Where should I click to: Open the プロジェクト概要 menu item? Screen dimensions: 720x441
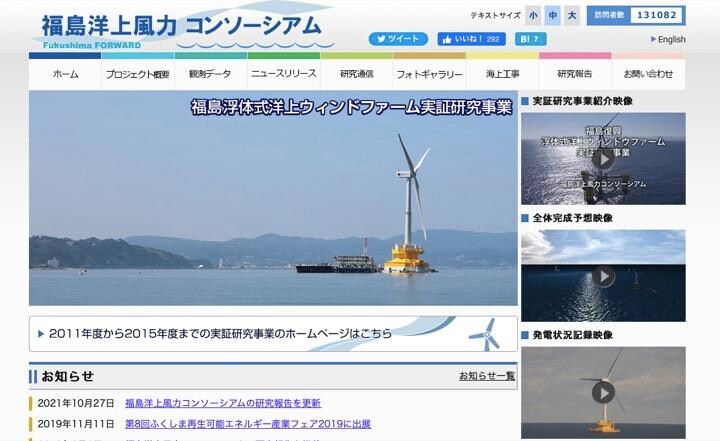[138, 74]
